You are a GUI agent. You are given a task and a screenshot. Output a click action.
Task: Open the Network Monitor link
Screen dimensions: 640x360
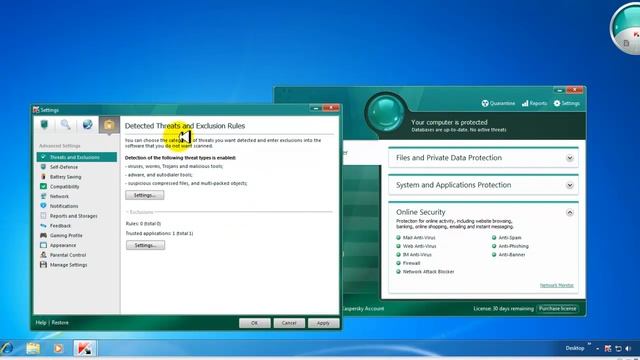tap(557, 285)
